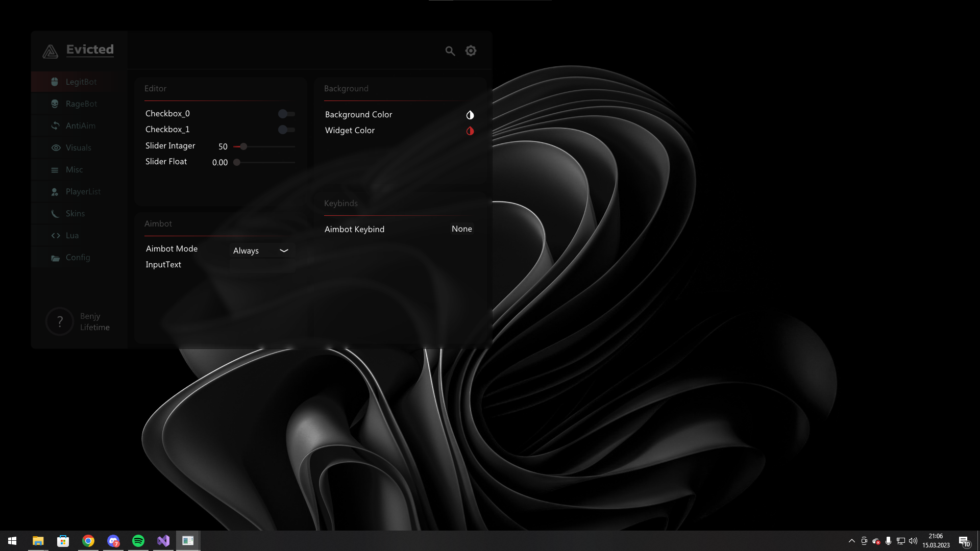Open the Background Color picker swatch

click(470, 115)
